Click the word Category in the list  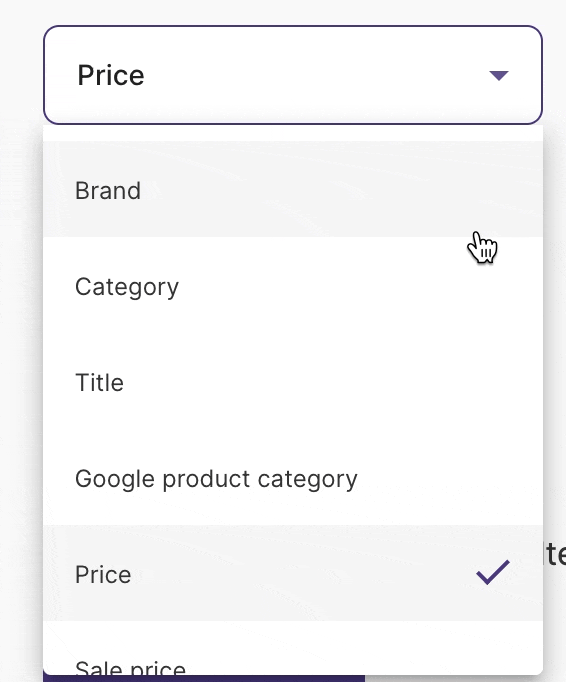click(x=127, y=287)
